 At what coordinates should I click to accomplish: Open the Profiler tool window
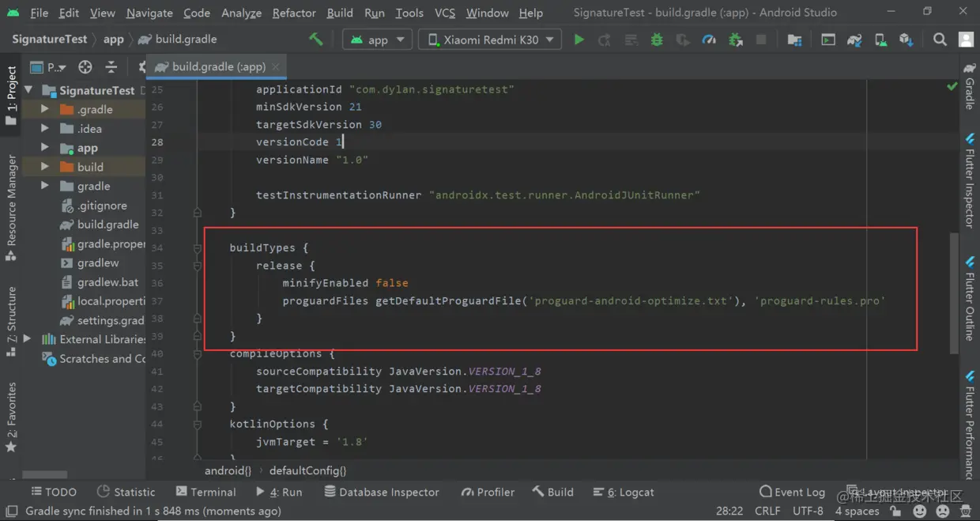click(488, 492)
